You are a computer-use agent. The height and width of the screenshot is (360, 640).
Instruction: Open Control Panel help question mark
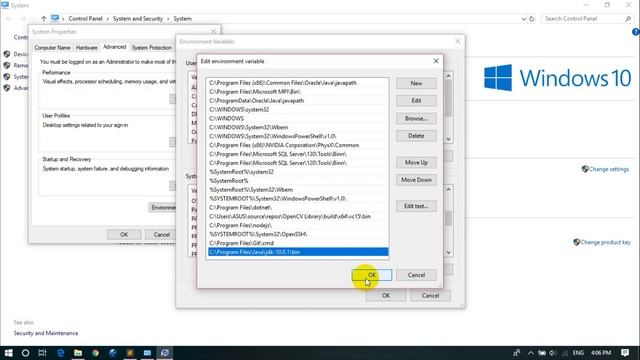coord(636,32)
